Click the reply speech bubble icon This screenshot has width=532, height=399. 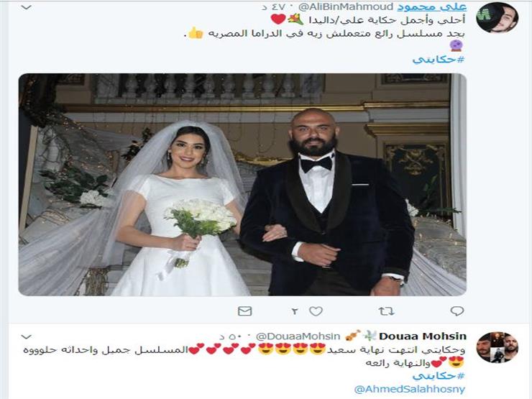457,311
